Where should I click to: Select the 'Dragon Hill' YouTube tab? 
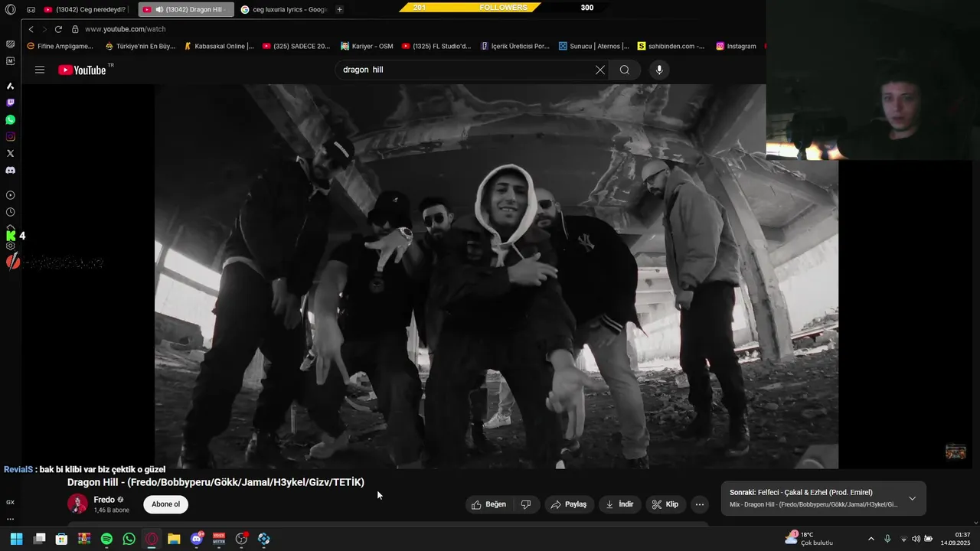click(x=187, y=9)
